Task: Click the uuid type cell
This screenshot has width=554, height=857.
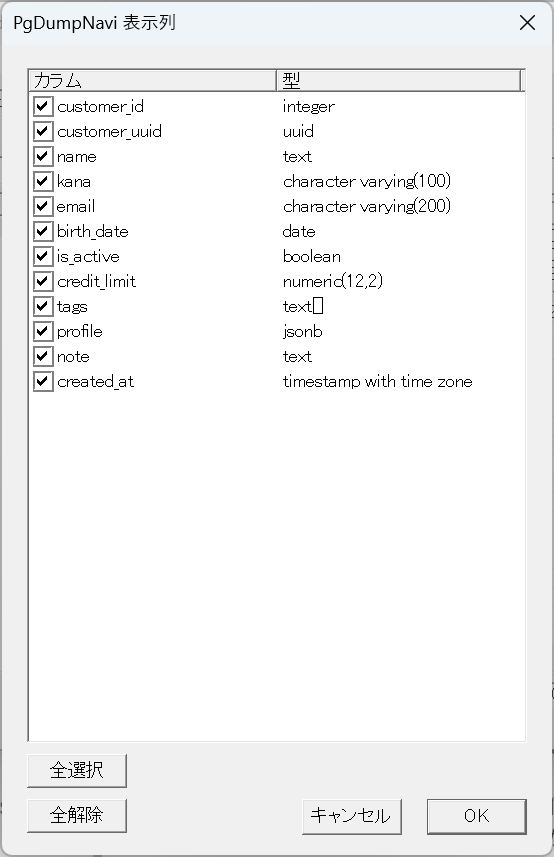Action: tap(298, 132)
